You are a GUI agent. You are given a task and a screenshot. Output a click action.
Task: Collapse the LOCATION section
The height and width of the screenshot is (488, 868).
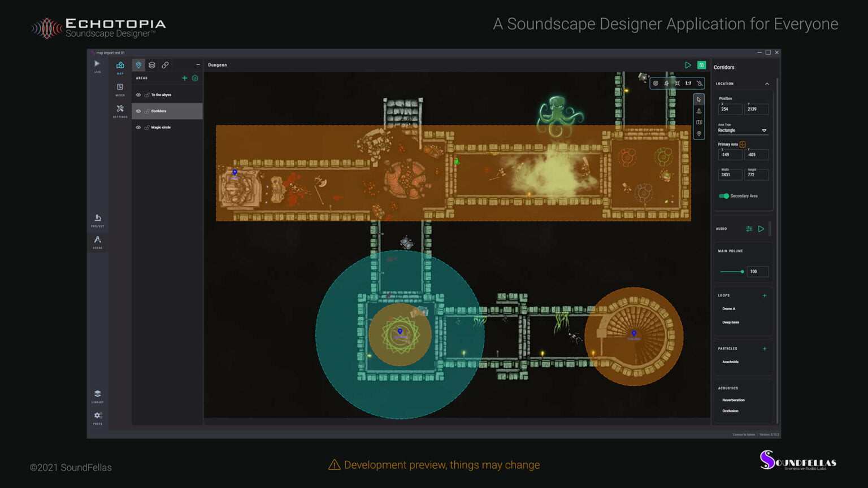click(767, 83)
